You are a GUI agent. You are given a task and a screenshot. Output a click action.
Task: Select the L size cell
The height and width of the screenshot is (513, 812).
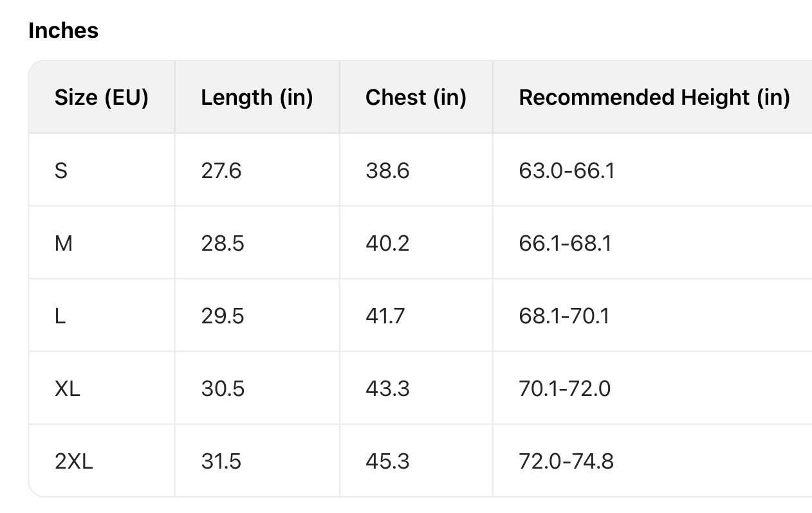(x=60, y=316)
